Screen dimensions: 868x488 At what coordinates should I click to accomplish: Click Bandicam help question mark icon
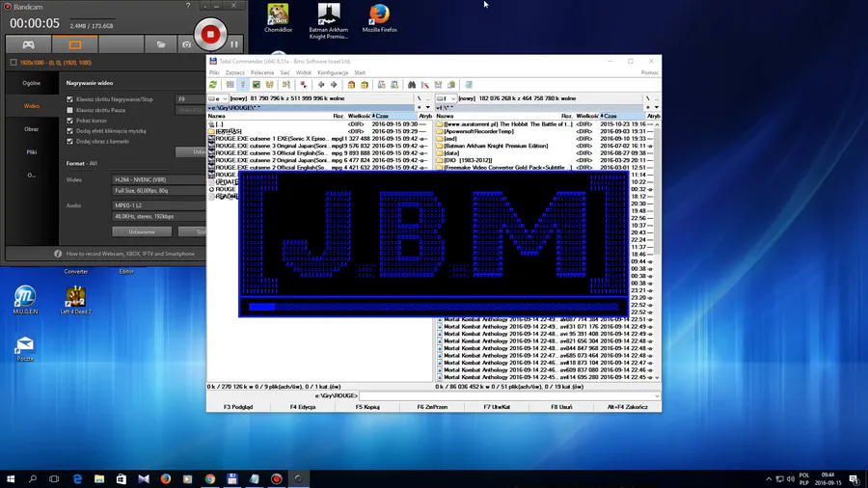(x=188, y=6)
